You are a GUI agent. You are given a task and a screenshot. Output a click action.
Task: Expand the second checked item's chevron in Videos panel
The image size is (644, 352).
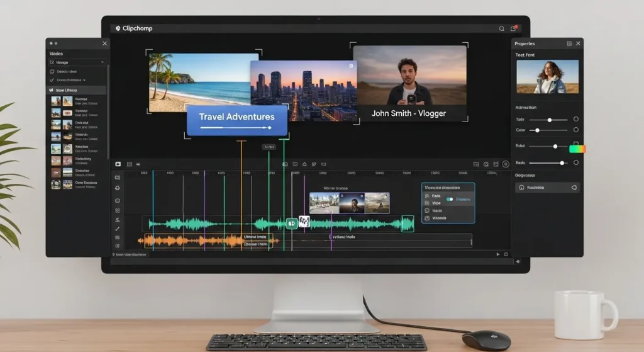pos(84,81)
